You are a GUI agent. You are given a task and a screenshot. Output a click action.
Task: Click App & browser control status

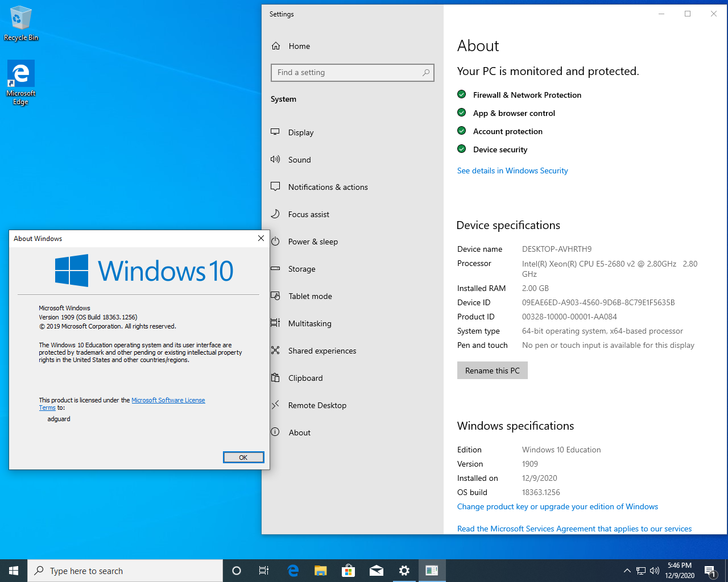point(506,113)
